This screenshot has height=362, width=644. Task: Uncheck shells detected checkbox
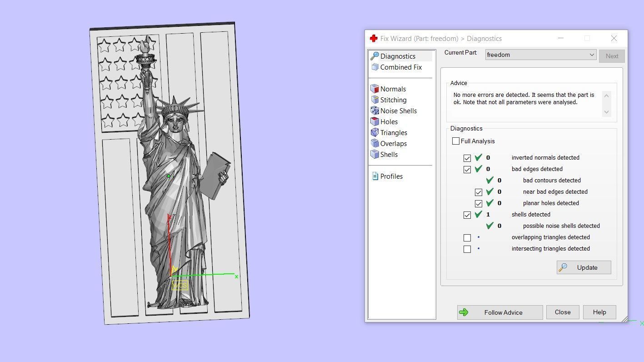(x=467, y=215)
